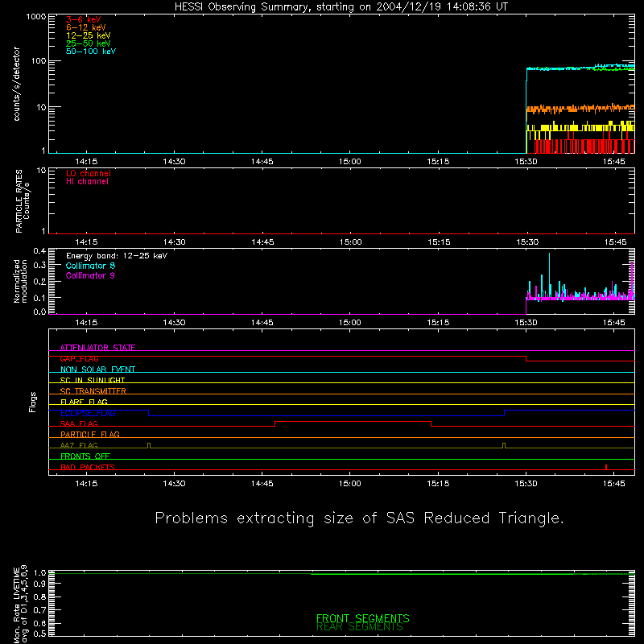Select the 12-25 keV legend label
The width and height of the screenshot is (644, 644).
point(89,35)
